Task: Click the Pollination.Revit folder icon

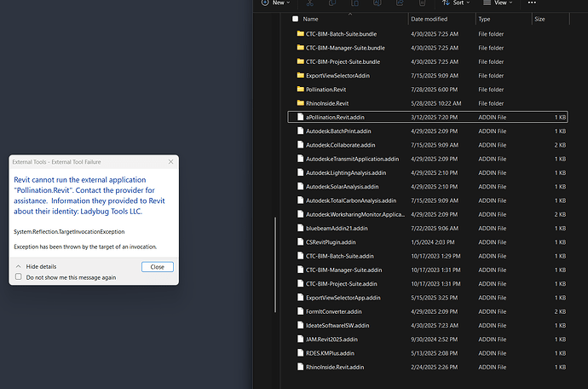Action: (x=300, y=90)
